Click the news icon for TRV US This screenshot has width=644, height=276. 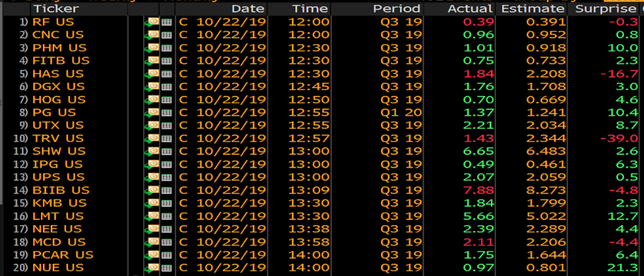(x=151, y=139)
